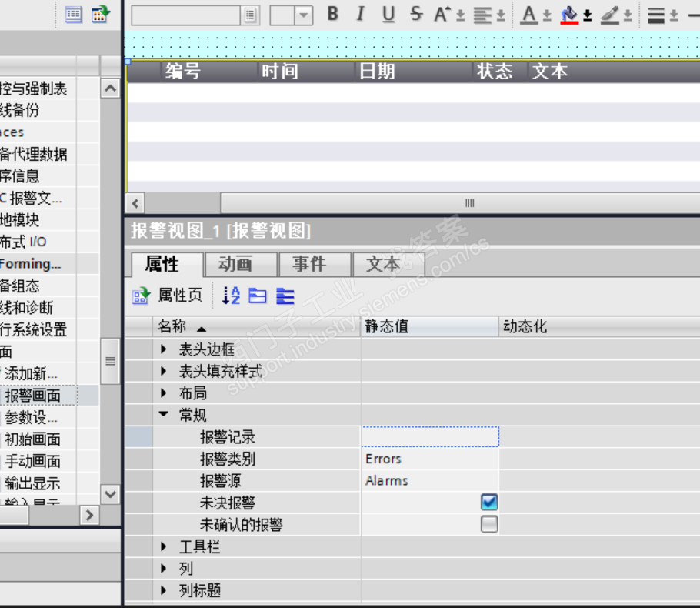This screenshot has height=608, width=700.
Task: Select 手动画面 in project tree
Action: (32, 462)
